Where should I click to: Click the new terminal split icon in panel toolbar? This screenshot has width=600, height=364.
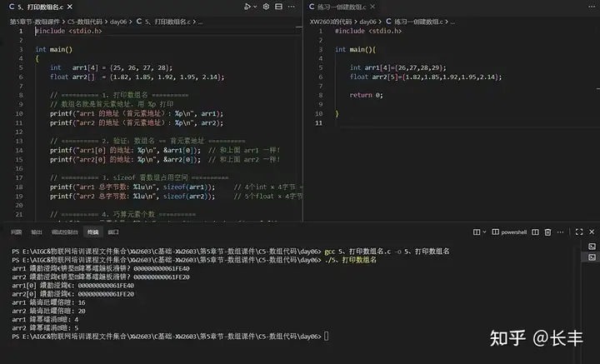tap(477, 232)
